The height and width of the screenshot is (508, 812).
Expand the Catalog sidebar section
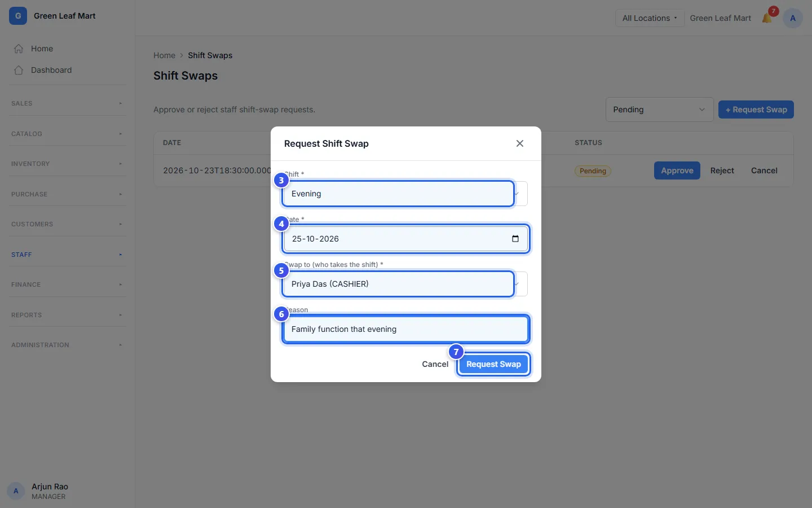click(x=68, y=134)
